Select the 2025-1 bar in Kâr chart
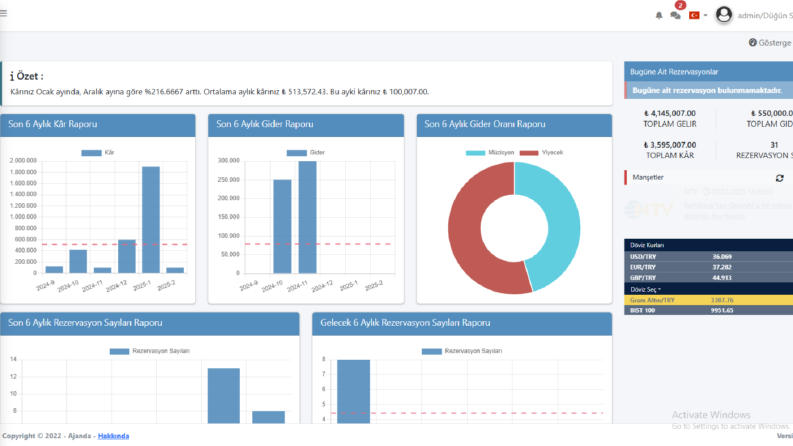Image resolution: width=793 pixels, height=446 pixels. [x=151, y=220]
